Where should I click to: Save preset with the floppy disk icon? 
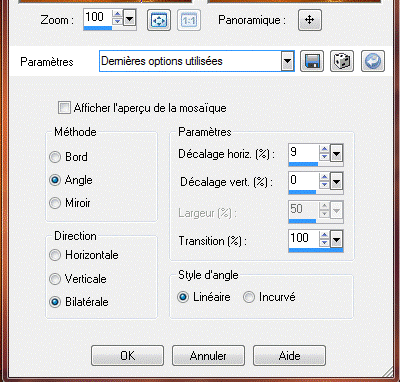pos(312,61)
